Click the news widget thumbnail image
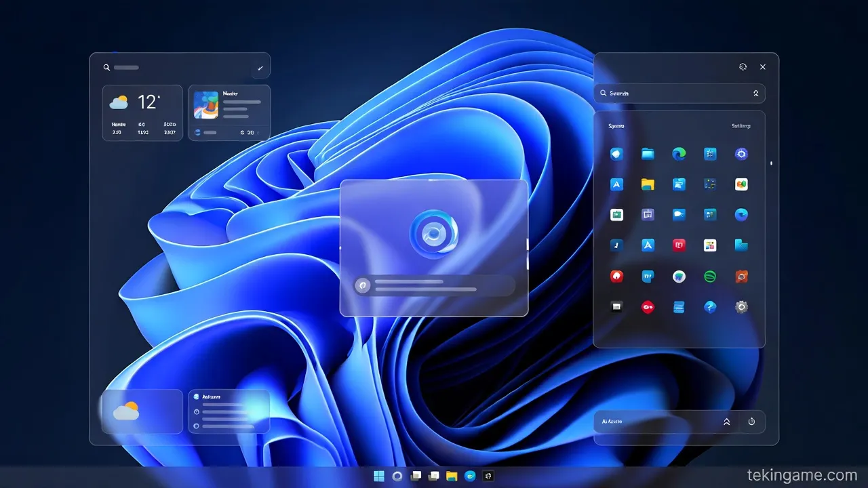 pyautogui.click(x=205, y=105)
